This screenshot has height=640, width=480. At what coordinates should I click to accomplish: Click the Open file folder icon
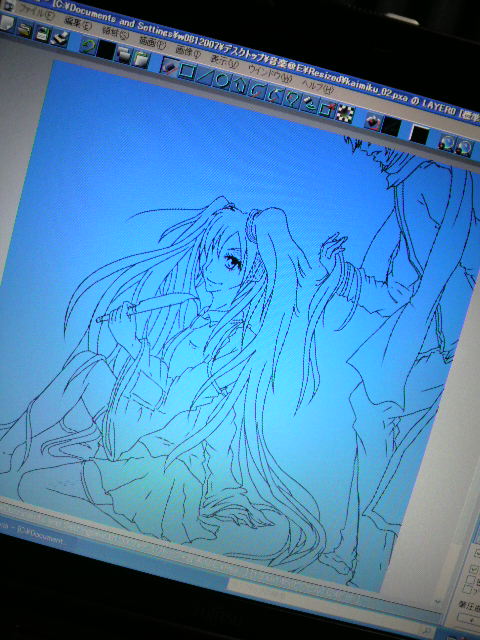[24, 29]
